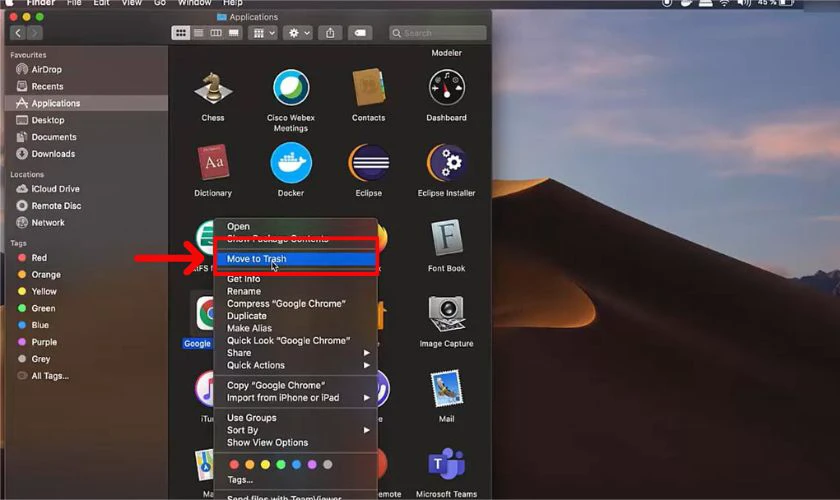Click the Wi-Fi status icon in menu bar
Viewport: 840px width, 500px height.
[724, 3]
